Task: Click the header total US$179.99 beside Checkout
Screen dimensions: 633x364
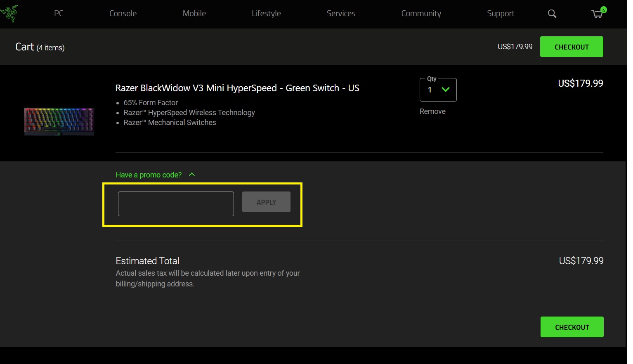Action: coord(515,47)
